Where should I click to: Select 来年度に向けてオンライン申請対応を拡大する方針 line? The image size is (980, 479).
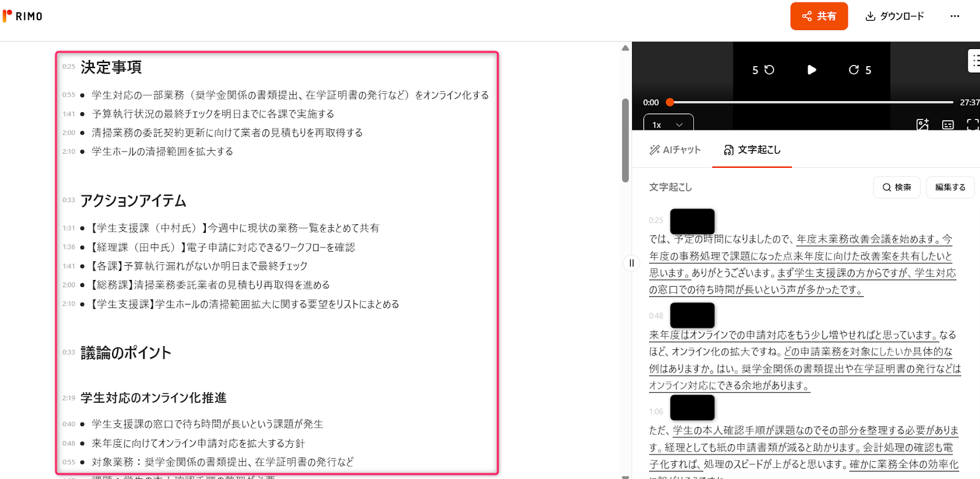(x=198, y=443)
